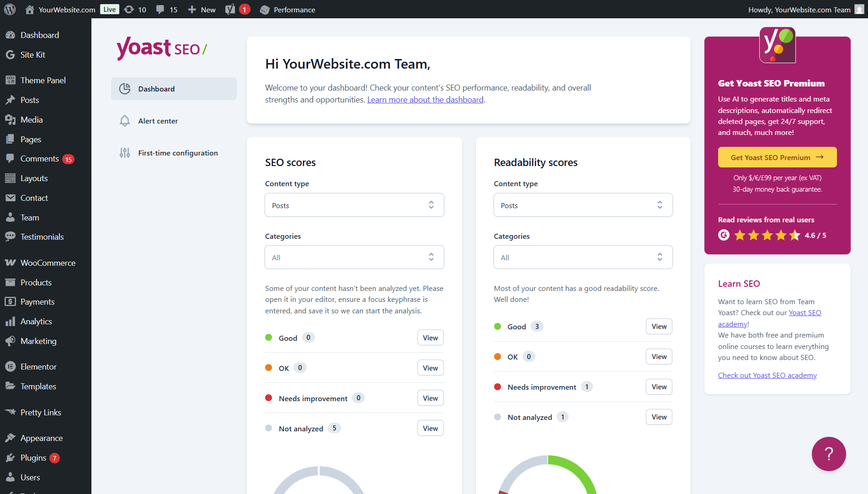Click the Media icon in sidebar
Viewport: 868px width, 494px height.
10,120
